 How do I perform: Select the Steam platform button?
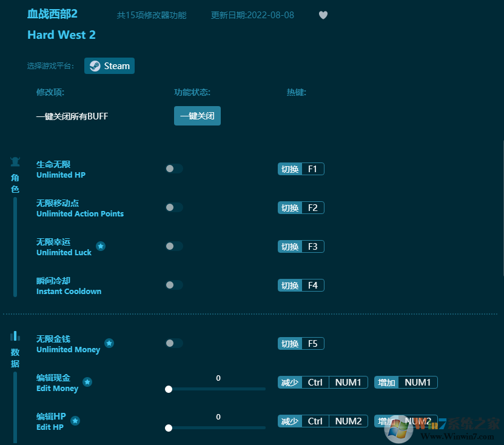pos(109,66)
